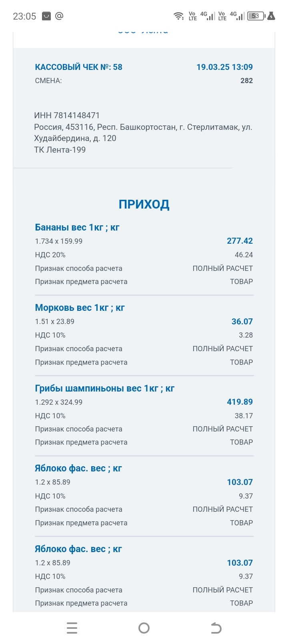
Task: Tap the receipt date 19.03.25 13:09
Action: click(x=224, y=67)
